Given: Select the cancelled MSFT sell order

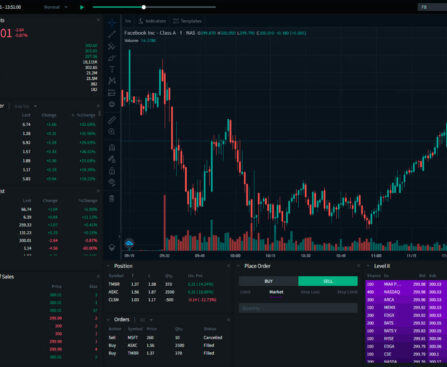Looking at the screenshot, I should click(x=168, y=338).
